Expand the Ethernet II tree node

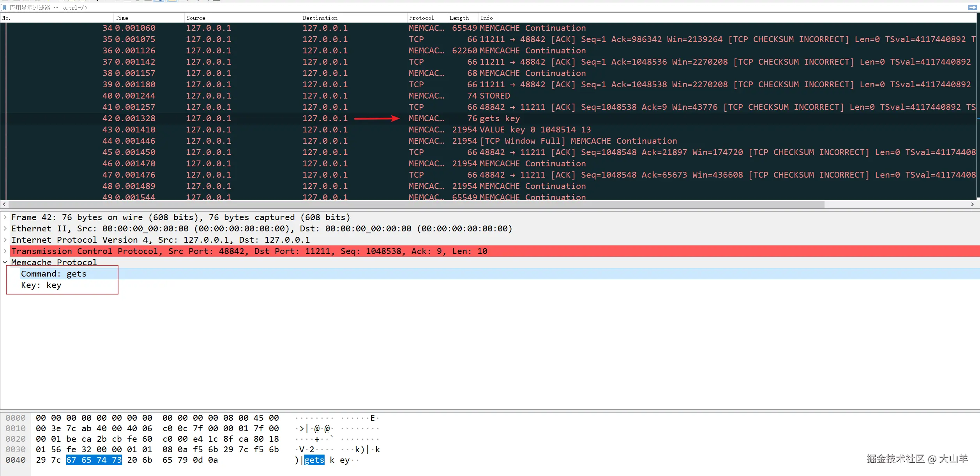pos(5,229)
